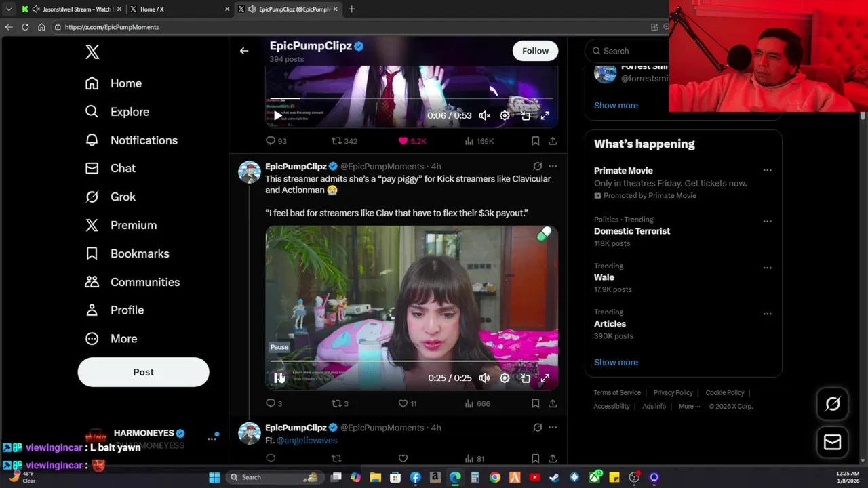Screen dimensions: 868x488
Task: Open more options for pay piggy post
Action: click(553, 166)
